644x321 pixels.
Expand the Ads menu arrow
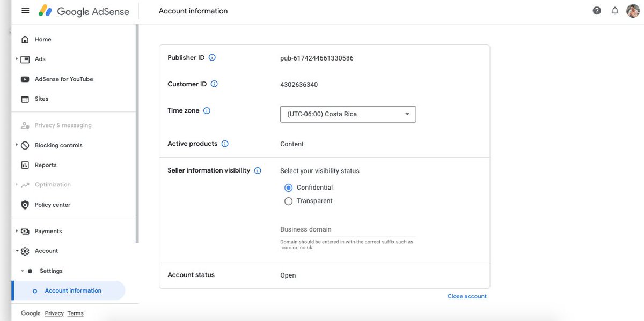click(17, 59)
